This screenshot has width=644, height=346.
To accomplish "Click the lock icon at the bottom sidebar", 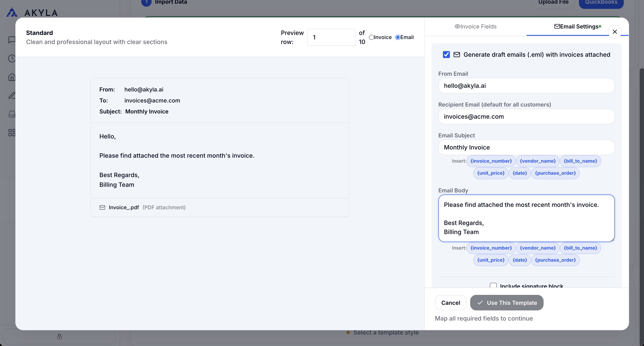I will tap(59, 337).
